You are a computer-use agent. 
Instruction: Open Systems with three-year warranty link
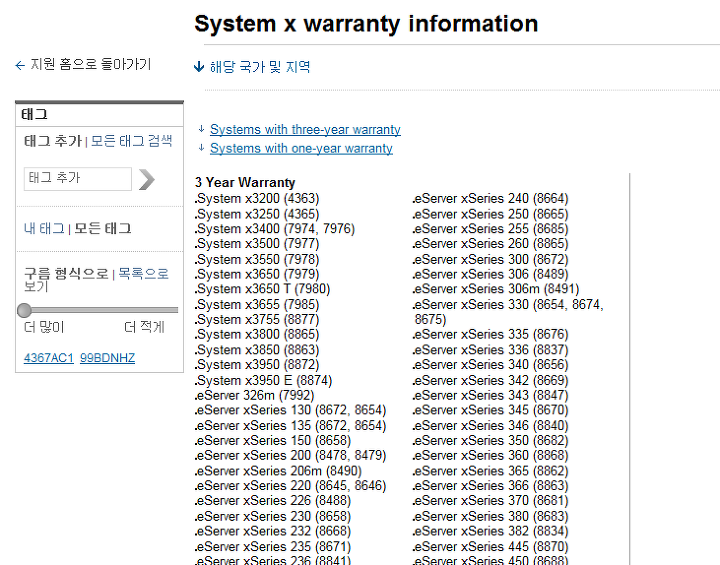(305, 130)
